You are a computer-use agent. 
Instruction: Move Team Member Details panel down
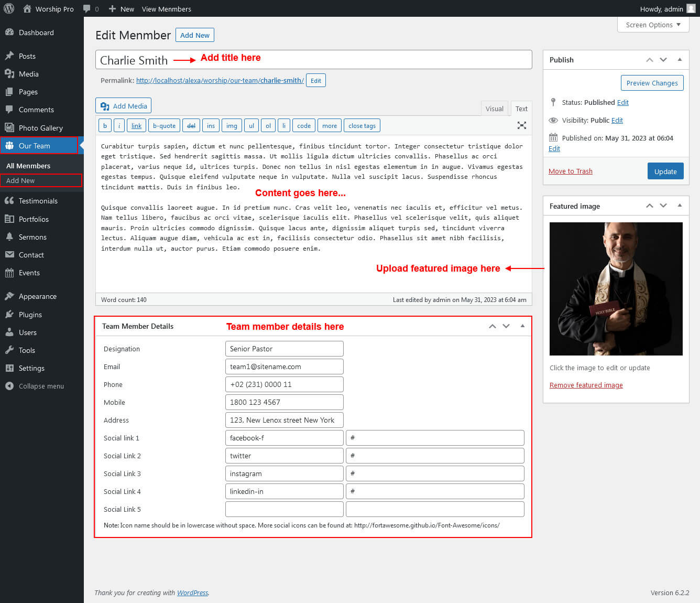(506, 326)
